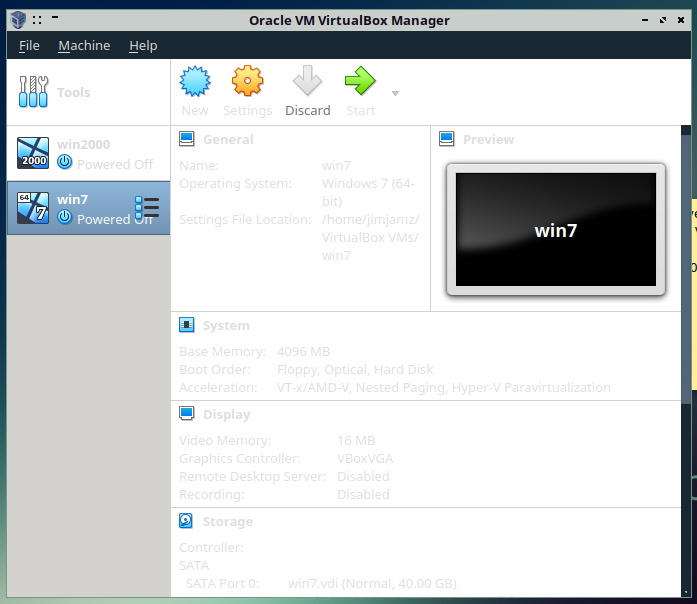Click the win2000 power state icon

pyautogui.click(x=64, y=162)
